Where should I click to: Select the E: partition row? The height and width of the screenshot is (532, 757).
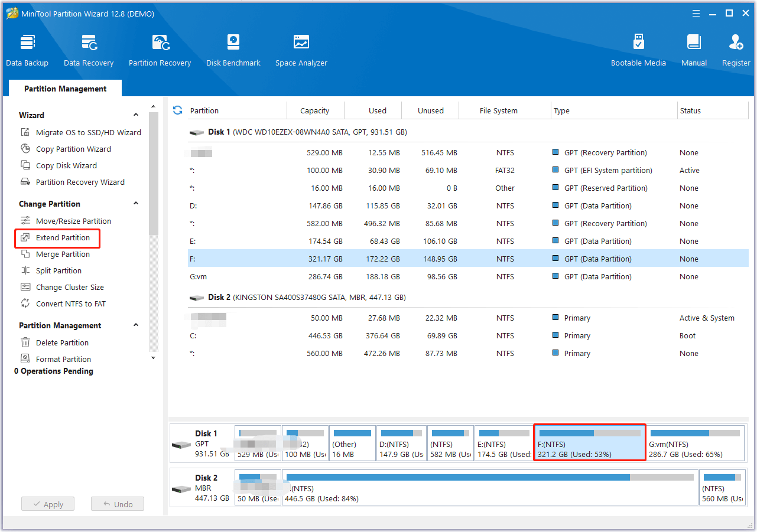(x=468, y=241)
